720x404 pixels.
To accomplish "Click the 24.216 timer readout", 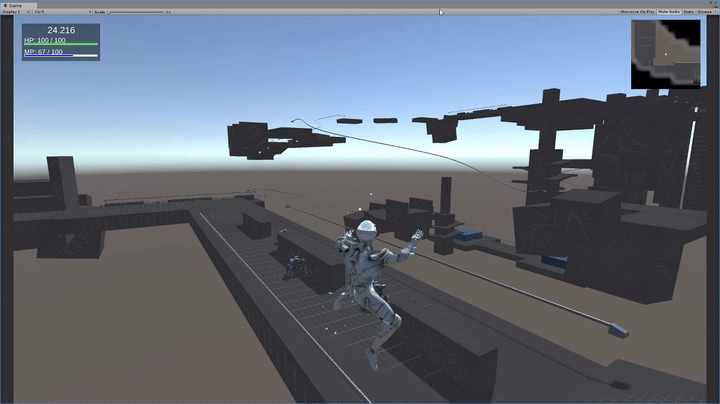I will [x=61, y=31].
